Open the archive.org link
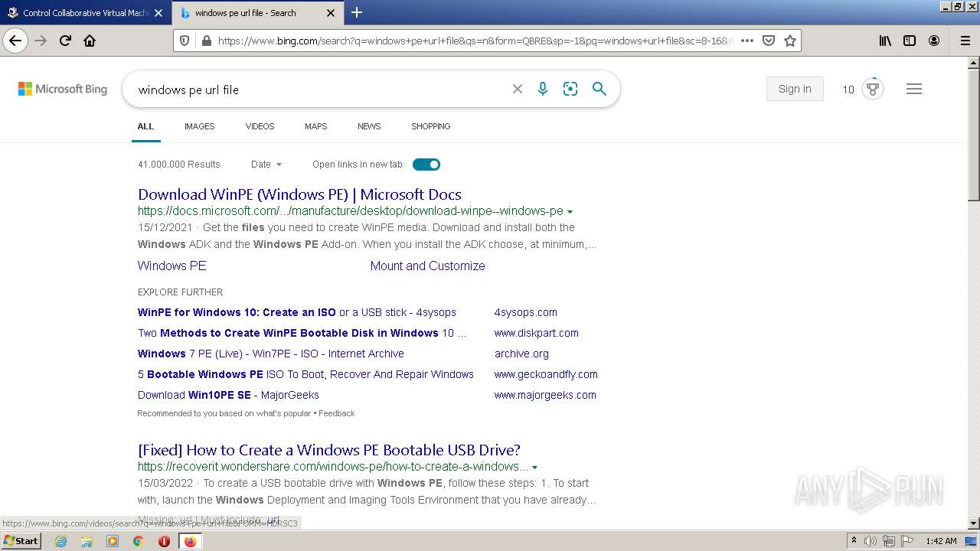980x551 pixels. click(x=521, y=354)
